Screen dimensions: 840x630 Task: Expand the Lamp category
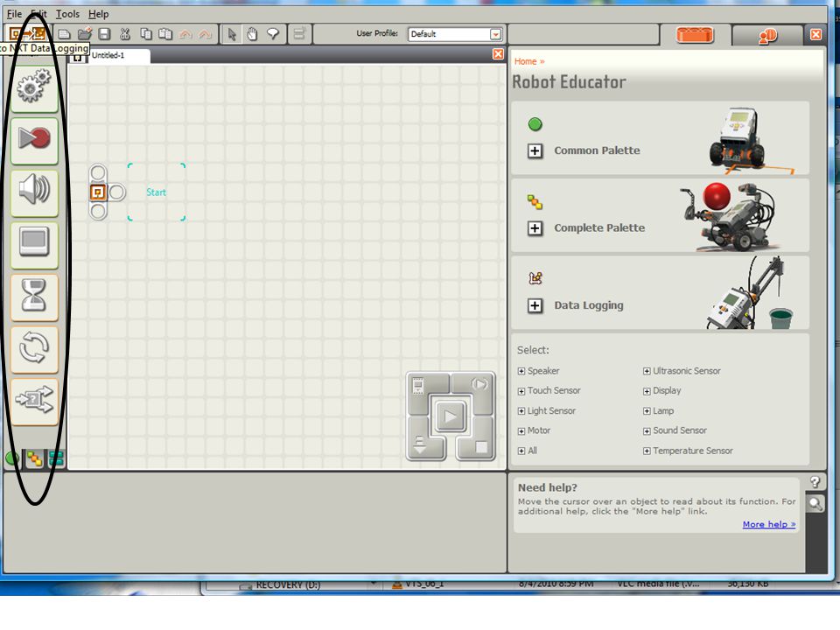tap(647, 411)
